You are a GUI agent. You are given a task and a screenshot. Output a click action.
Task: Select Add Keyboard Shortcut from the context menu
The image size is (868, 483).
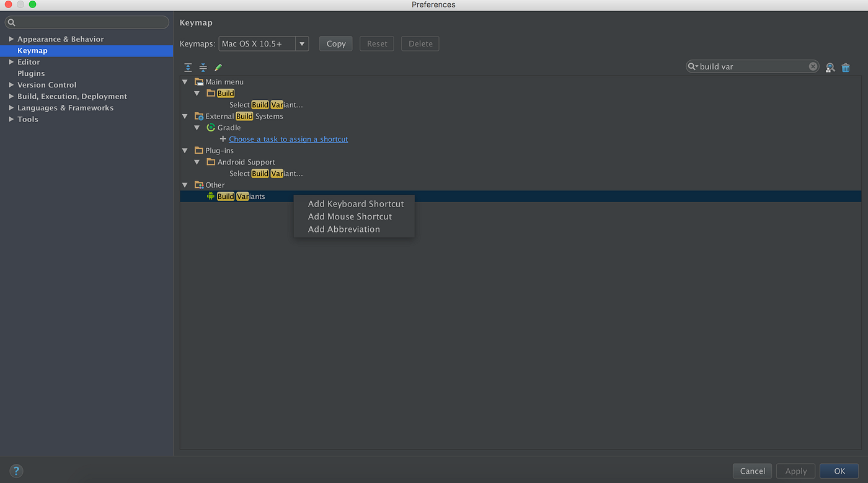pos(356,203)
